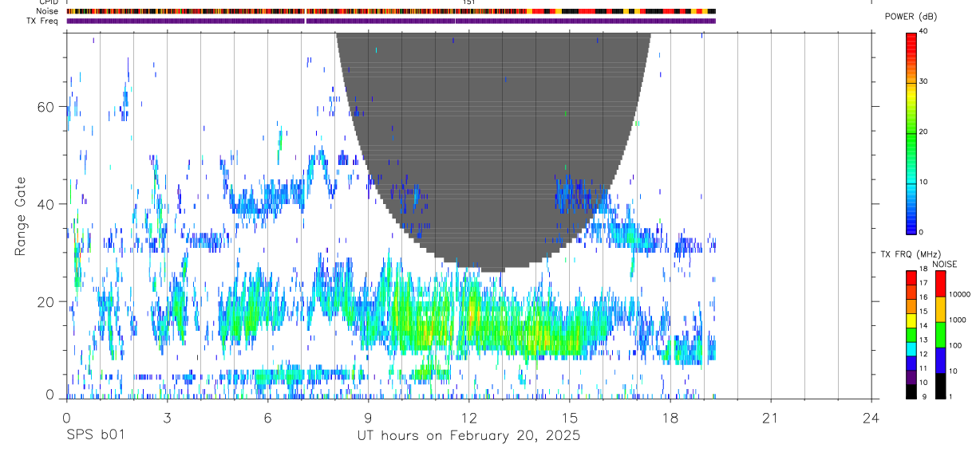Image resolution: width=980 pixels, height=452 pixels.
Task: Click the 20 label on the POWER colorbar
Action: 923,132
